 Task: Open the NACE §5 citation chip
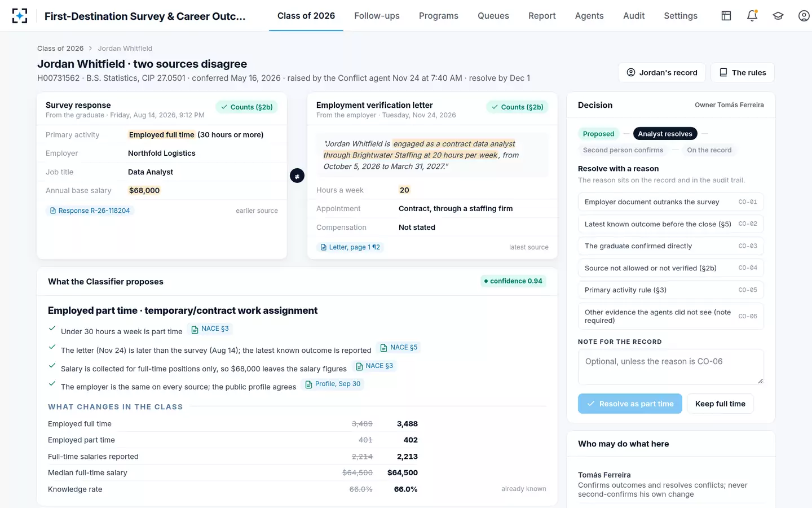399,348
